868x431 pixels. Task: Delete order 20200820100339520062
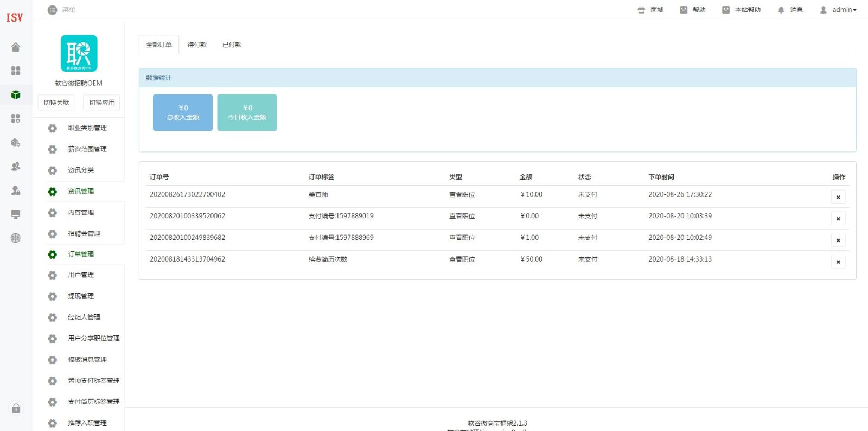pyautogui.click(x=838, y=218)
